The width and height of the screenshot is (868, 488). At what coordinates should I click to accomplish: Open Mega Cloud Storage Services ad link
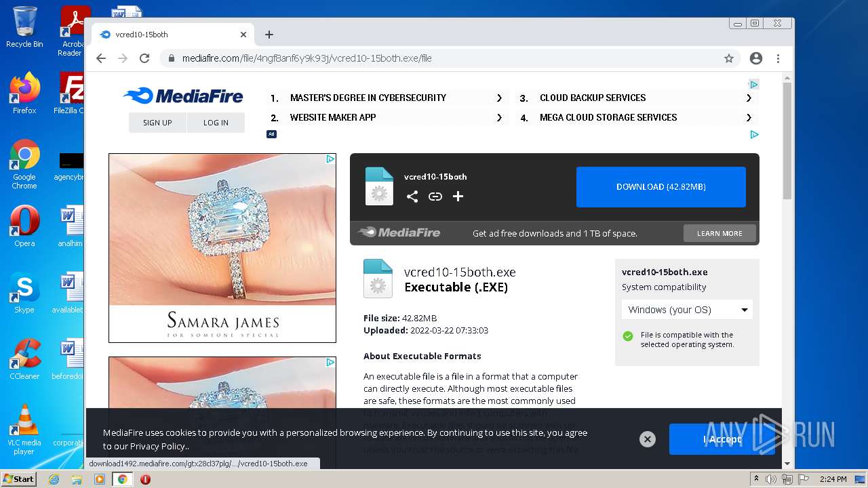tap(608, 117)
